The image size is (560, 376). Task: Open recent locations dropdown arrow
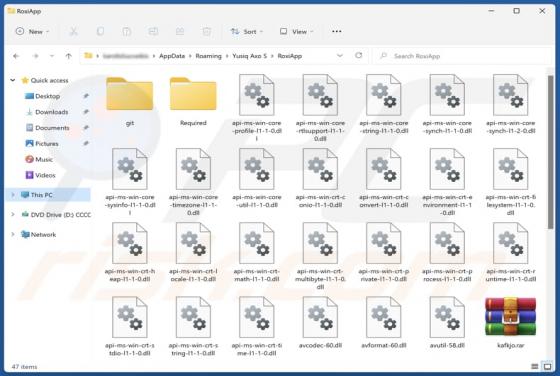coord(52,56)
